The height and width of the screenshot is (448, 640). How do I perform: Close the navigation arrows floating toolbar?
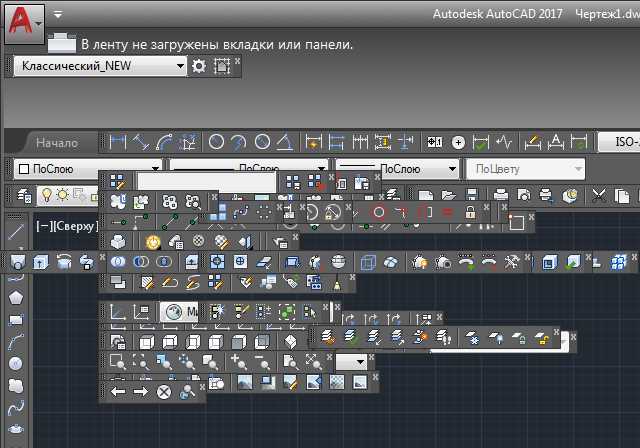pos(202,385)
